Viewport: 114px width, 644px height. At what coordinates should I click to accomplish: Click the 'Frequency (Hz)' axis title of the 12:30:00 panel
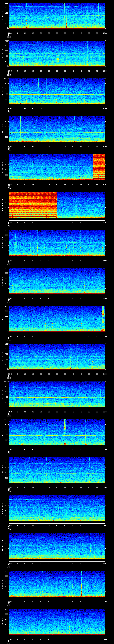(x=3, y=622)
